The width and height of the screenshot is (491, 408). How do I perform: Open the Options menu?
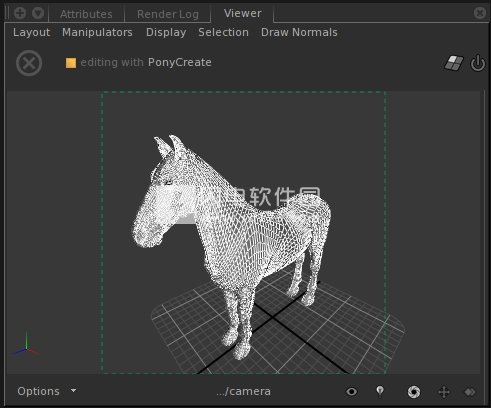(38, 391)
